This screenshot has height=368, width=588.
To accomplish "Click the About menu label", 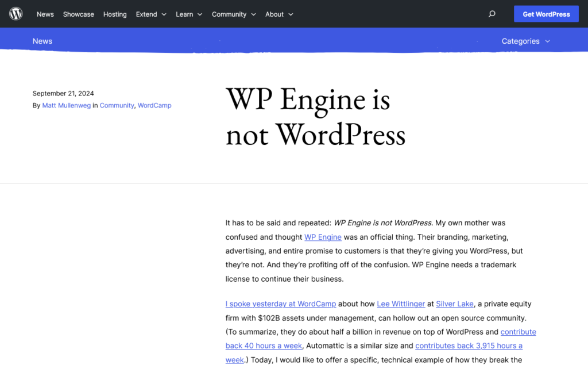I will (274, 14).
